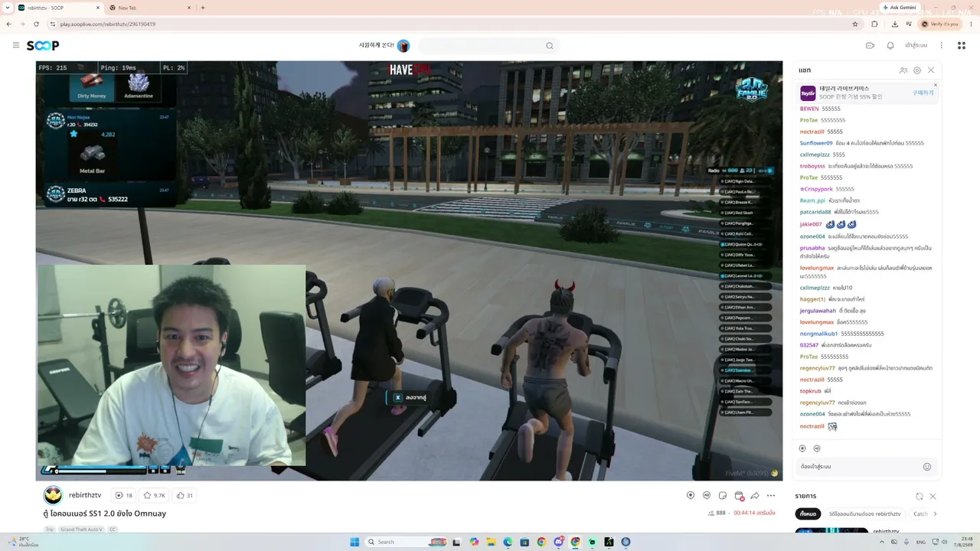
Task: Select the rebirthztv videos playlist tab
Action: 865,514
